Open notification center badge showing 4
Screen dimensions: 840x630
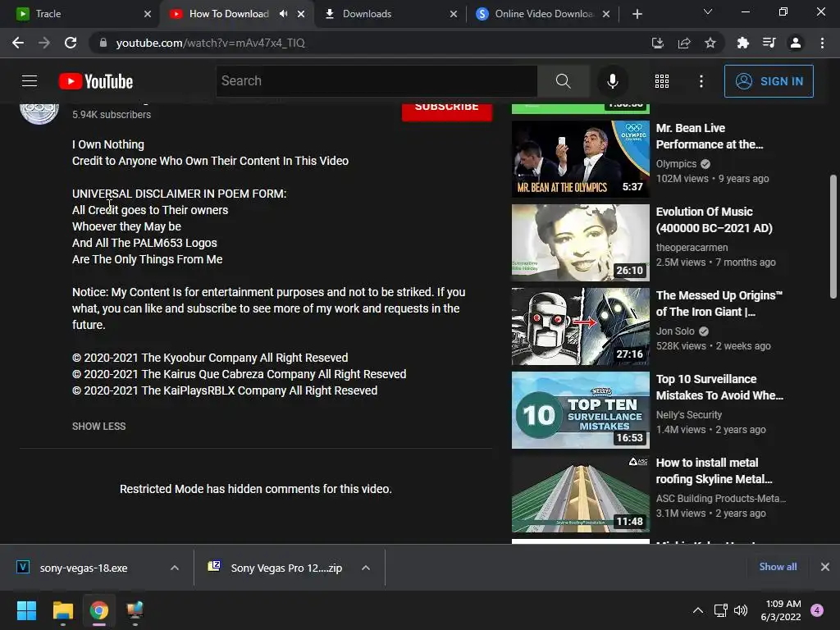point(817,610)
